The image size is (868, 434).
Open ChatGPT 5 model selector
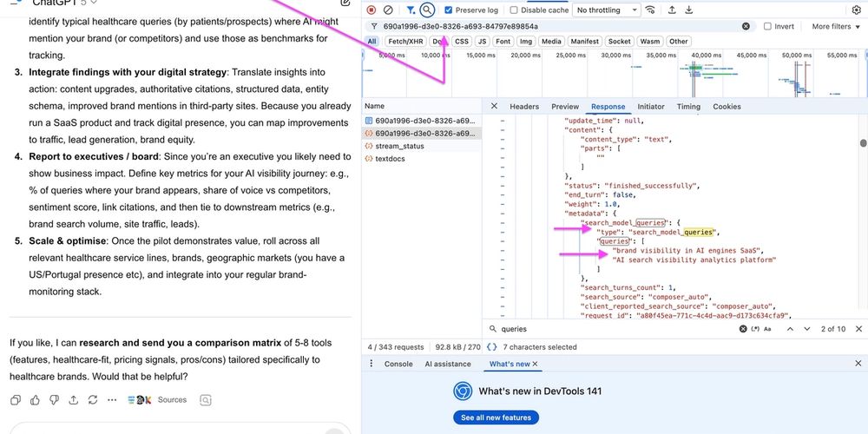[65, 3]
